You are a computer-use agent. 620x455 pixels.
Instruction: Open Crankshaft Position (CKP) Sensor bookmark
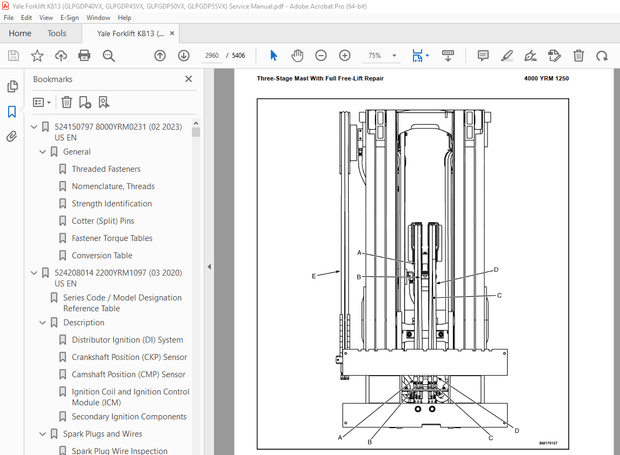click(x=129, y=357)
